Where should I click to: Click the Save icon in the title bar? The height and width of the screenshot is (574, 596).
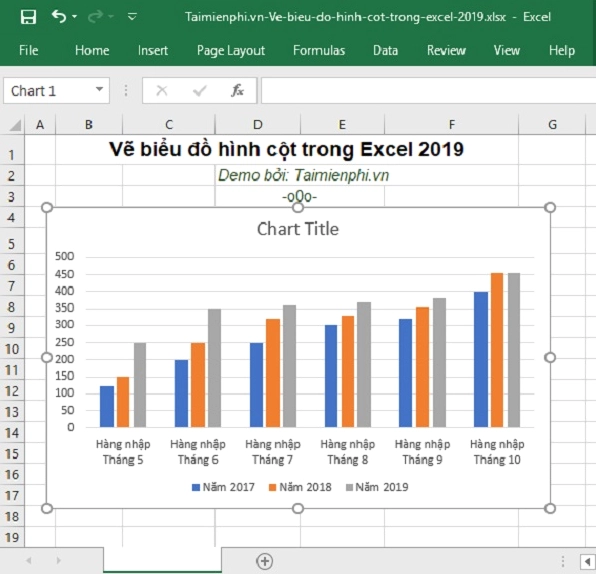(29, 17)
